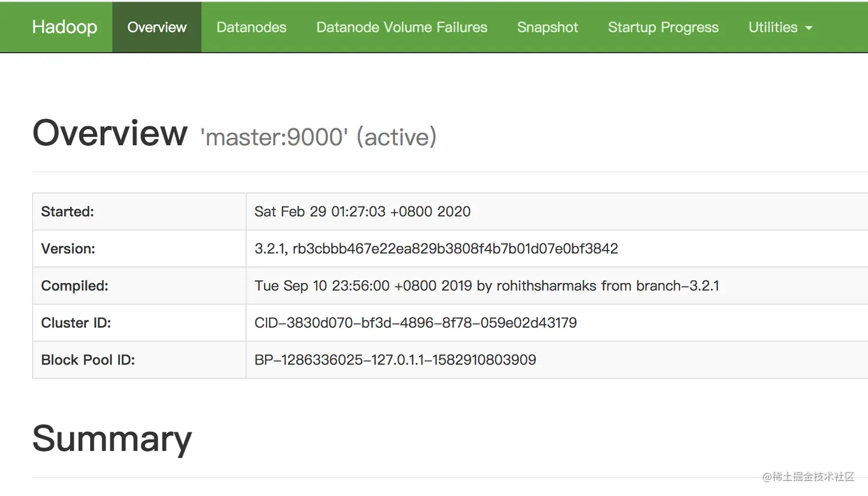Click the Version: row label
Screen dimensions: 868x496
(68, 249)
